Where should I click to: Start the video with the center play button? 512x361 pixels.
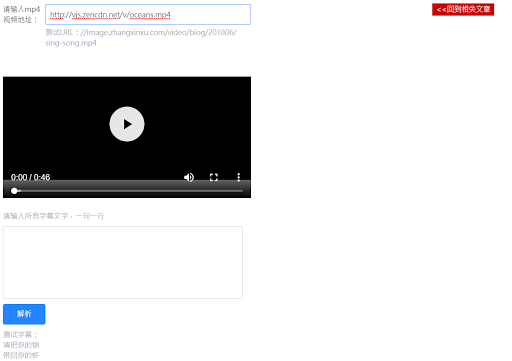127,124
